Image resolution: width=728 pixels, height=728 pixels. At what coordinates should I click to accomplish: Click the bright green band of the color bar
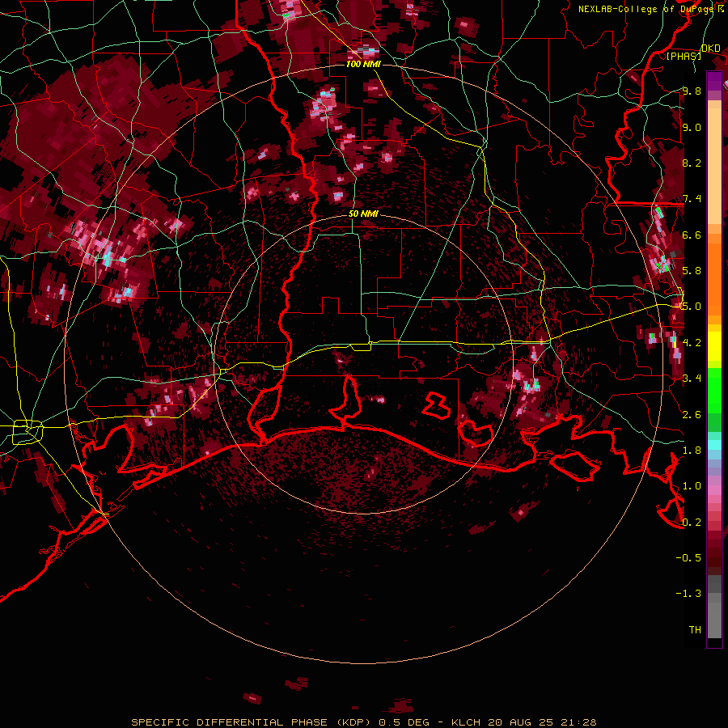click(714, 391)
